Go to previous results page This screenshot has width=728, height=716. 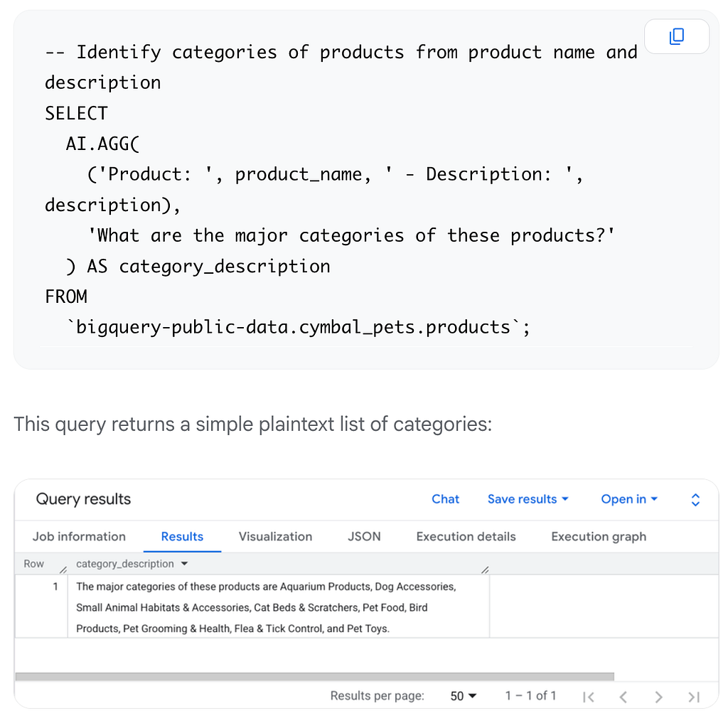623,697
